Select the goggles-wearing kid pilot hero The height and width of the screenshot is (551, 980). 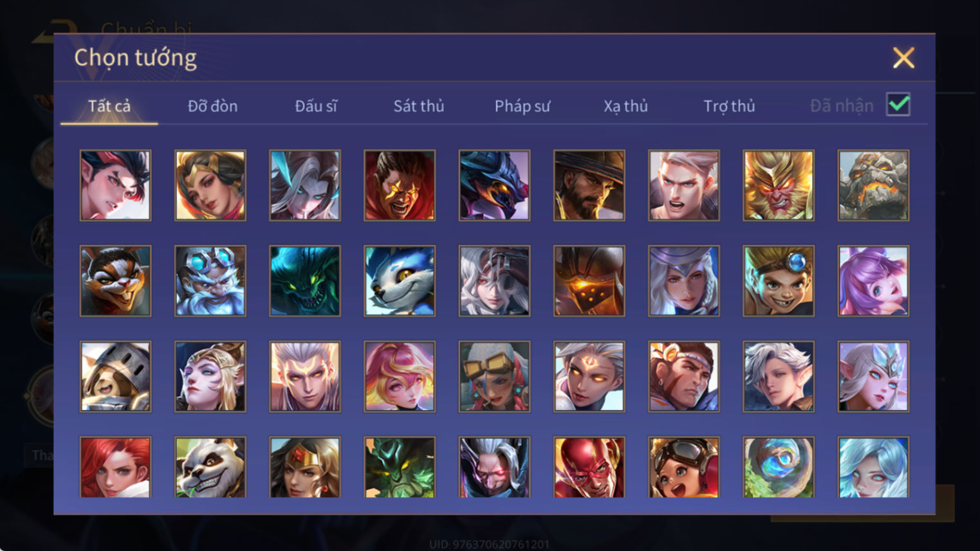click(x=683, y=467)
